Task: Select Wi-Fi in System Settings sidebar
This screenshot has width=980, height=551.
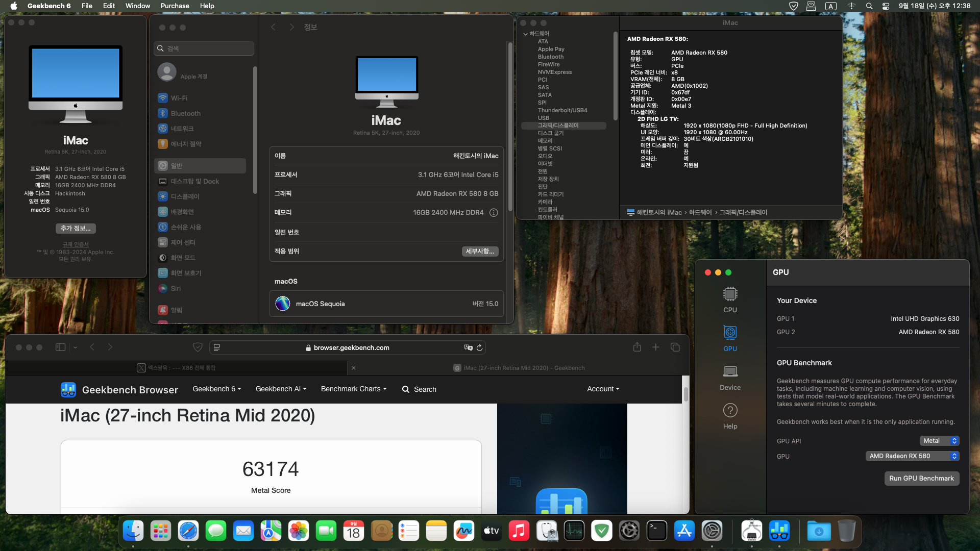Action: click(x=200, y=98)
